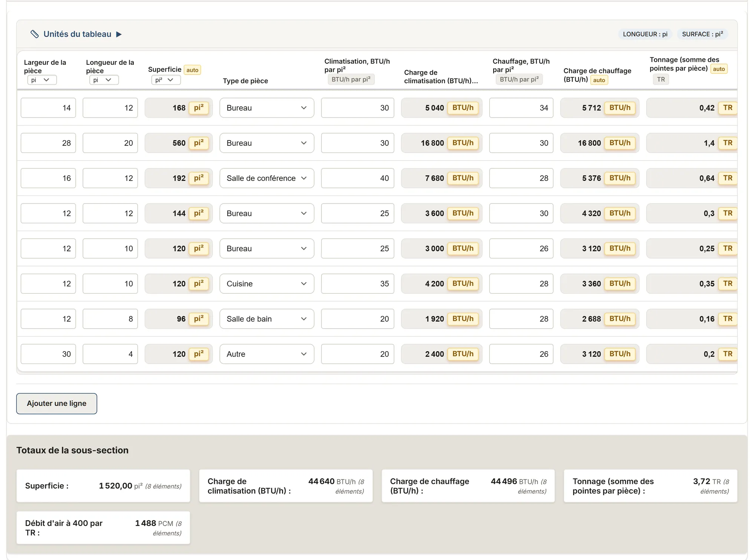
Task: Click the cooling total 44 640 BTU/h
Action: (x=286, y=486)
